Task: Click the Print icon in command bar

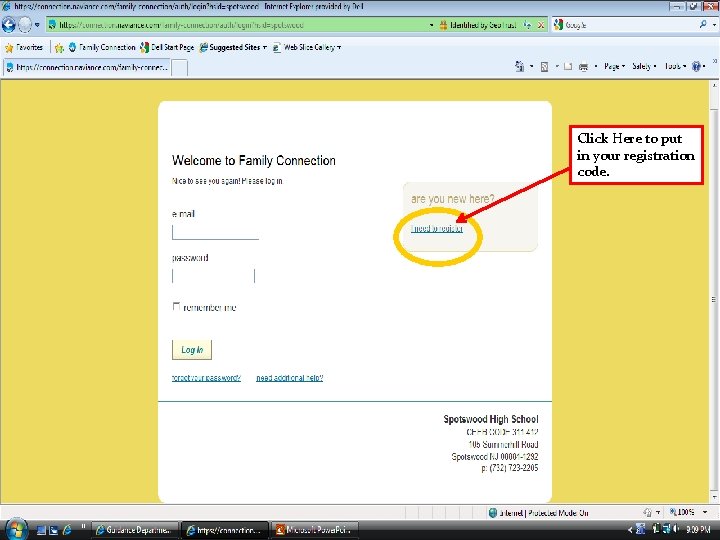Action: coord(584,67)
